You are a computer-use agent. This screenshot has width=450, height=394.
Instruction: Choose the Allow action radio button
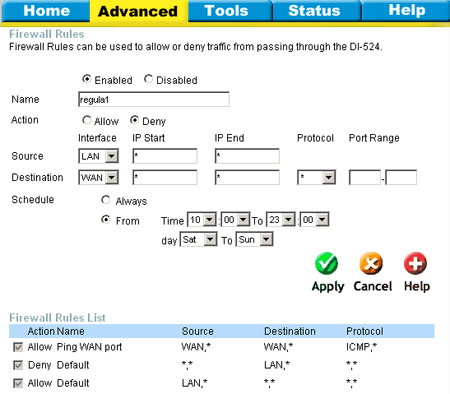[x=87, y=120]
